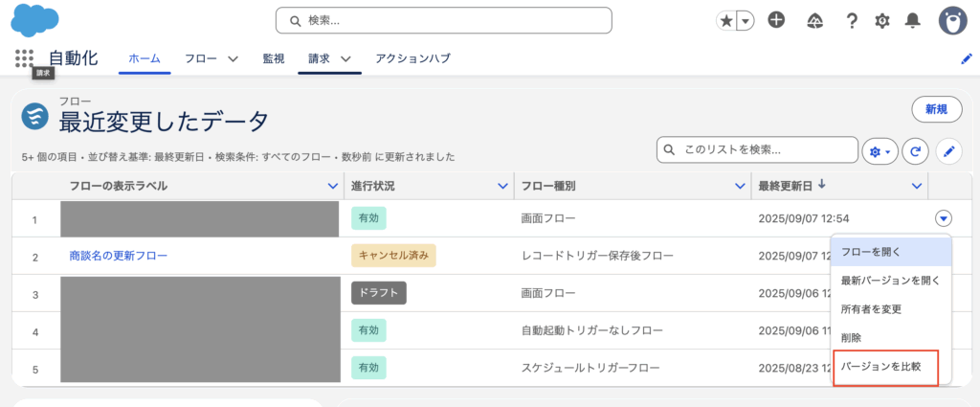Open the Trailhead guidance icon
Screen dimensions: 980x407
pos(815,20)
